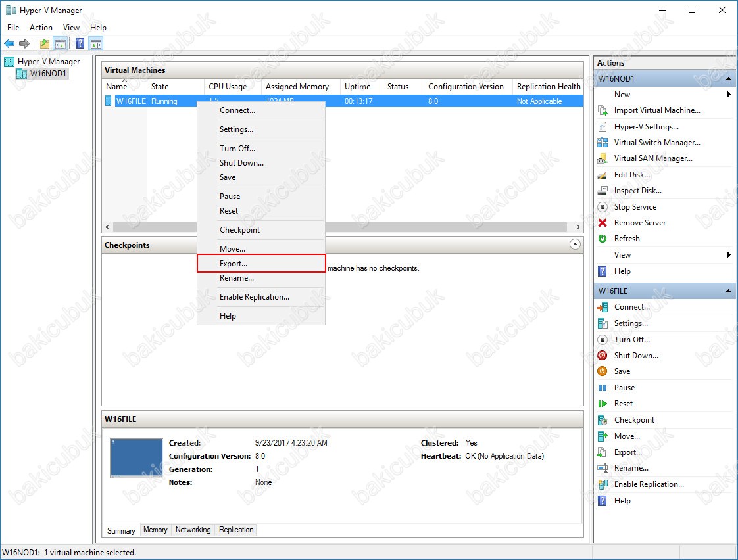Click the W16FILE Turn Off icon in Actions
Image resolution: width=738 pixels, height=560 pixels.
pos(603,339)
